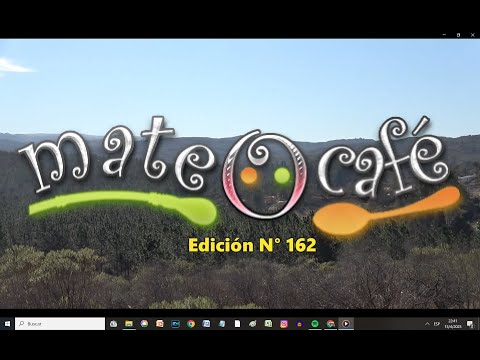The height and width of the screenshot is (360, 480).
Task: Open Spotify from the taskbar
Action: (x=315, y=324)
